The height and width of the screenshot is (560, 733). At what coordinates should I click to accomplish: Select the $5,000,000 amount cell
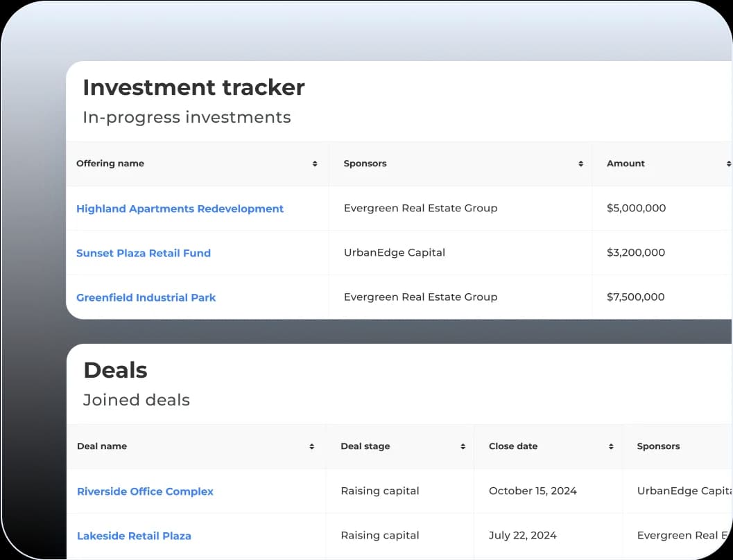(635, 208)
